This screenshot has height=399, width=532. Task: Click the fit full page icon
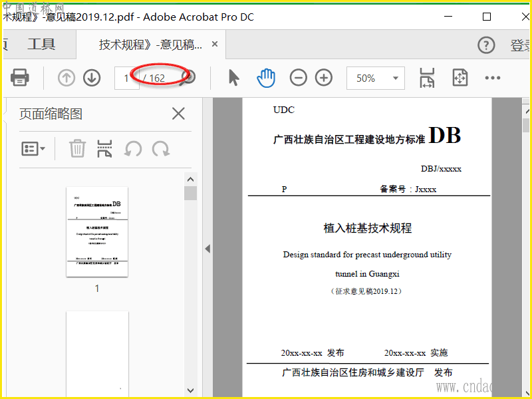460,78
